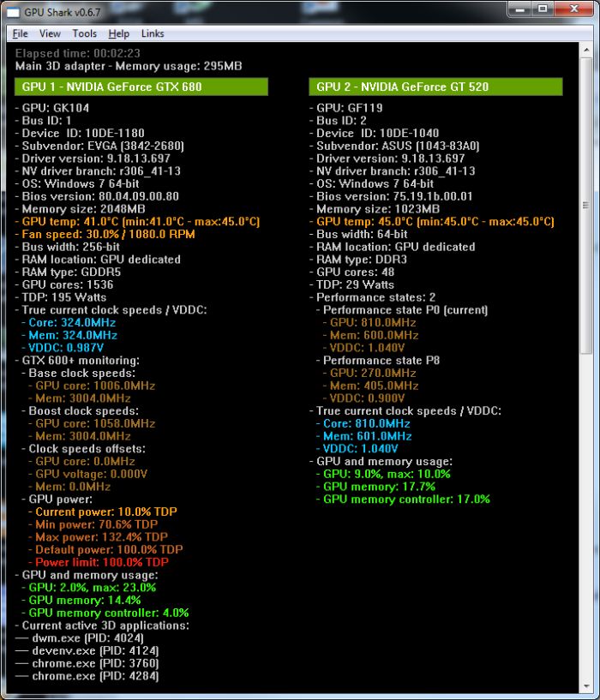This screenshot has width=600, height=700.
Task: Click GPU: 9.0%, max: 10.0% usage
Action: pyautogui.click(x=383, y=474)
